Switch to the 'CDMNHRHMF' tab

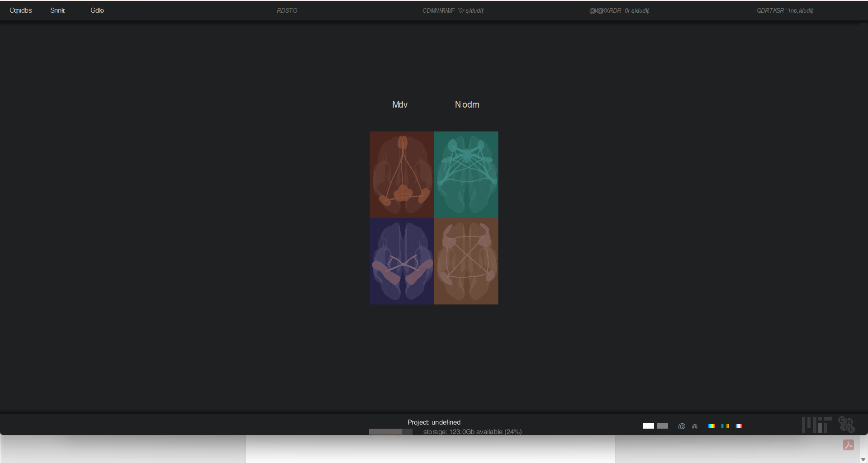pyautogui.click(x=453, y=10)
